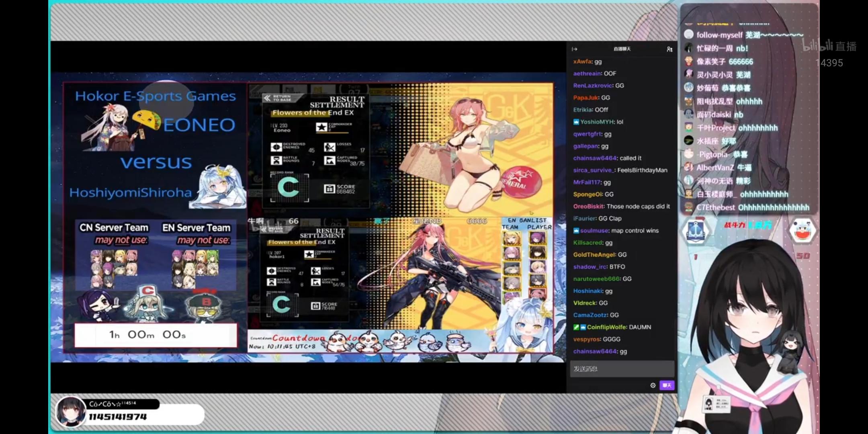Open 忙碌的一周's avatar in danmaku chat
This screenshot has height=434, width=868.
click(689, 48)
